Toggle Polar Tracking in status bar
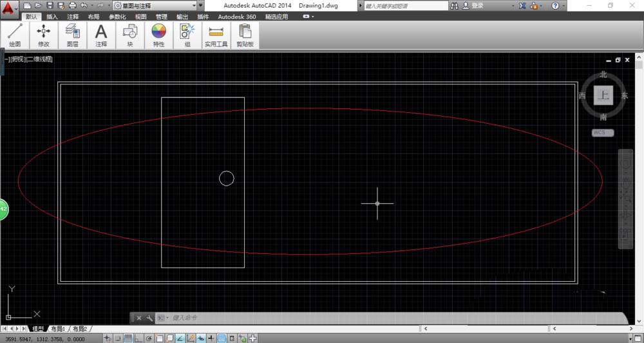Screen dimensions: 644x343 point(149,338)
